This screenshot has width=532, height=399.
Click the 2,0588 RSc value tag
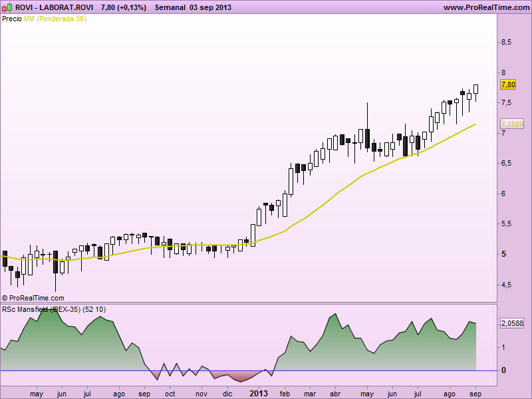pos(512,323)
